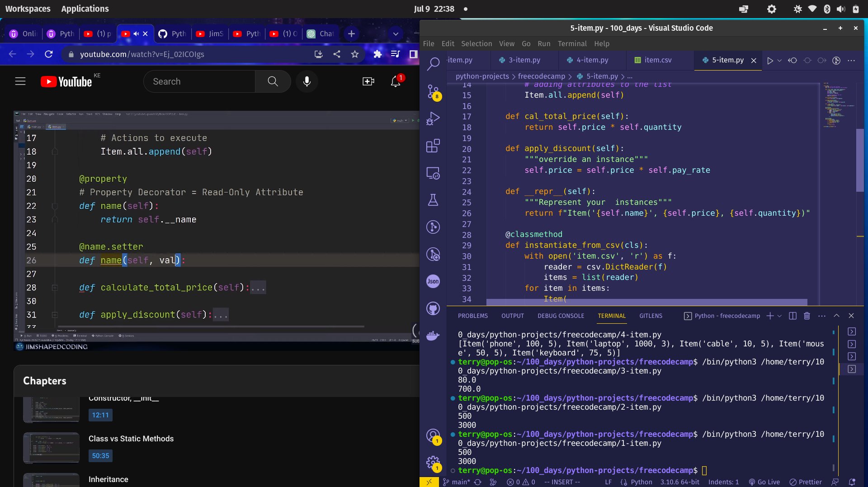Open Remote Explorer in VS Code activity bar
868x487 pixels.
point(433,173)
